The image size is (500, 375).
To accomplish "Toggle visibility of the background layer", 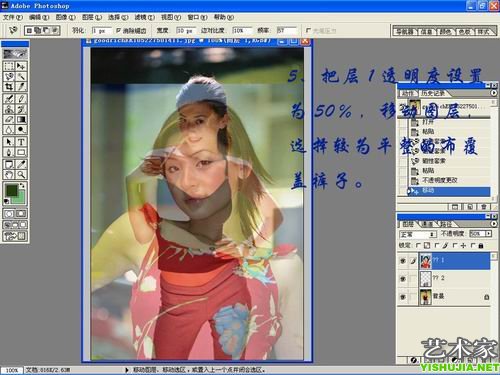I will click(403, 297).
